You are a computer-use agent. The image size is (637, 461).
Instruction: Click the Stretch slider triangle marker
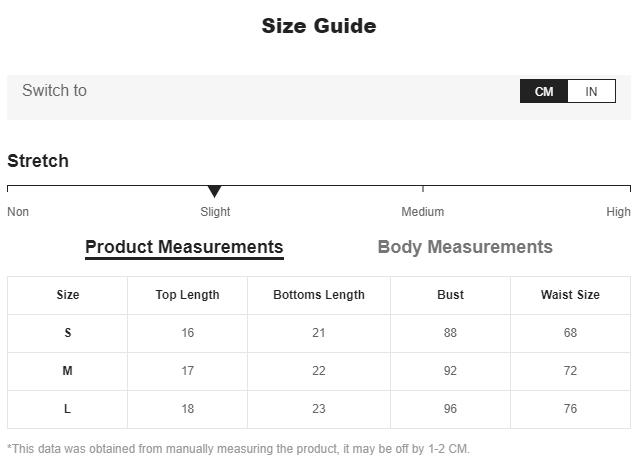click(214, 191)
